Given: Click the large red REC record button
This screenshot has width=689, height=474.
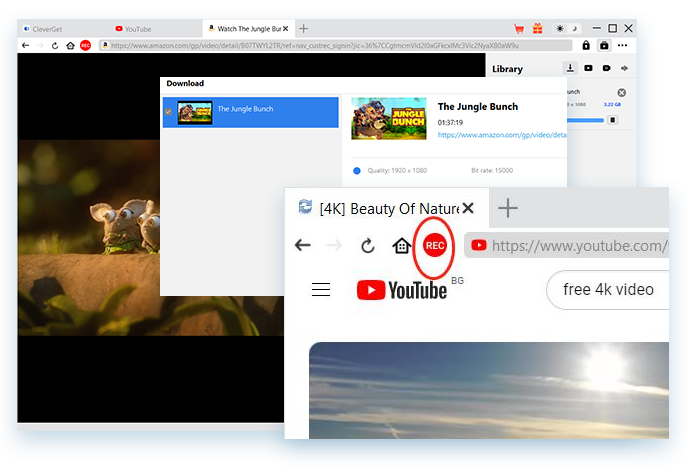Looking at the screenshot, I should click(434, 245).
